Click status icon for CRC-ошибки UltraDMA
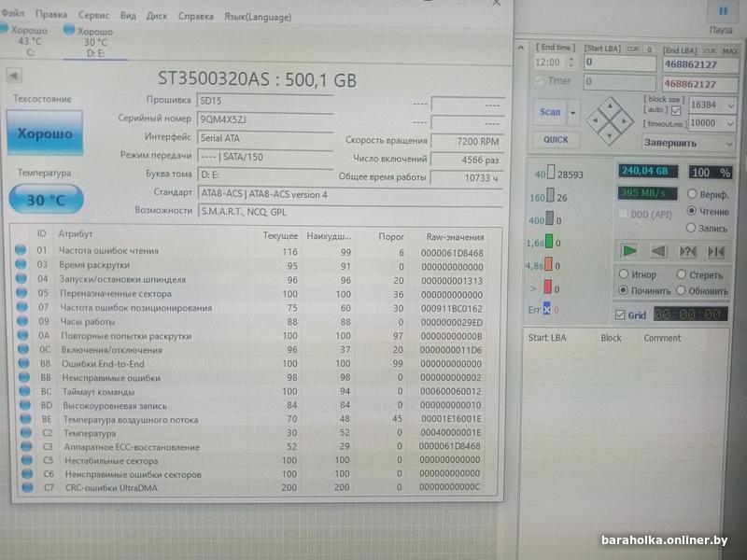 (x=28, y=487)
